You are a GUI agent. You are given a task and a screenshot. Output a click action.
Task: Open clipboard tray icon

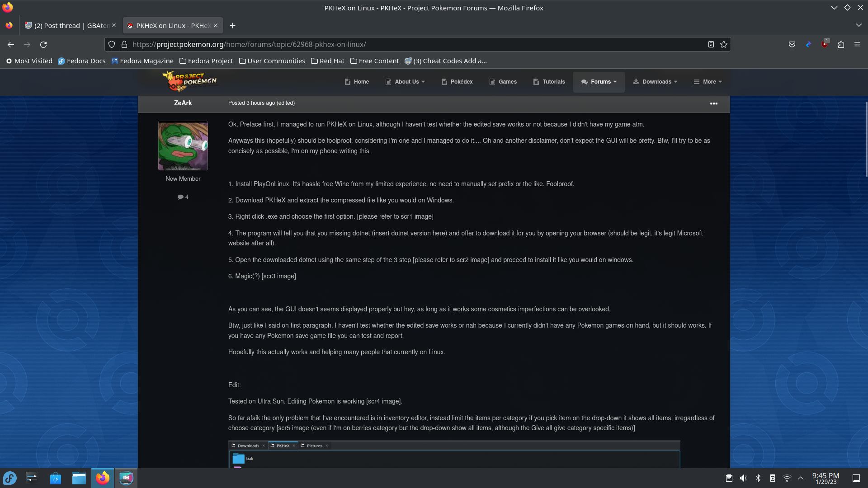(x=729, y=478)
